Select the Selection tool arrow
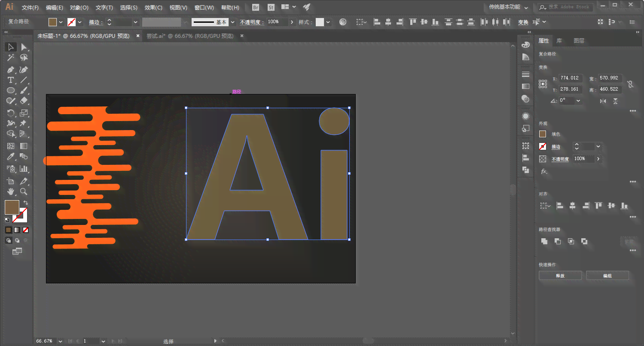Image resolution: width=644 pixels, height=346 pixels. point(11,47)
